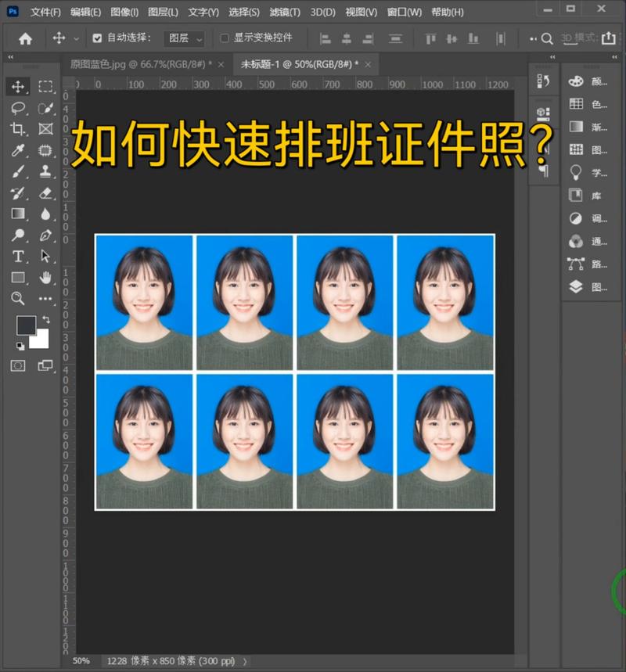The width and height of the screenshot is (626, 672).
Task: Enable the 自动选择 checkbox
Action: pyautogui.click(x=96, y=36)
